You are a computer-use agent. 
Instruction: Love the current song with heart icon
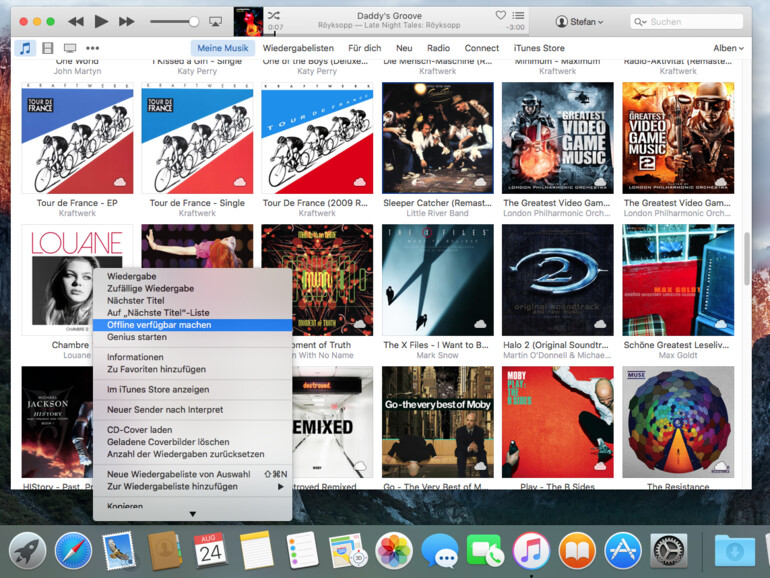(500, 15)
